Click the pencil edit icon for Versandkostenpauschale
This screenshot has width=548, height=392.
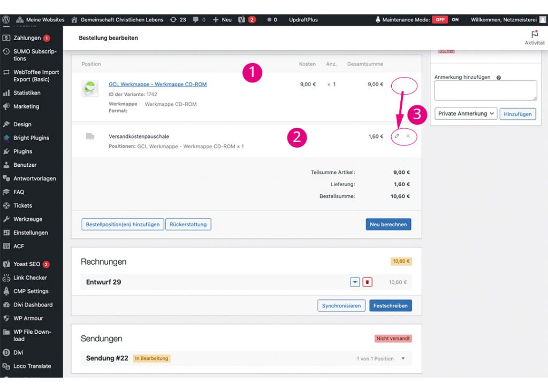coord(397,136)
